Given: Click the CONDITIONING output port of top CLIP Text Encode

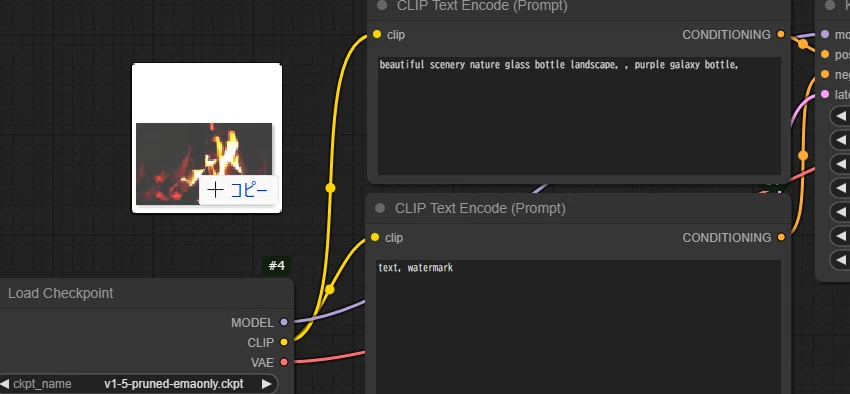Looking at the screenshot, I should [x=781, y=34].
